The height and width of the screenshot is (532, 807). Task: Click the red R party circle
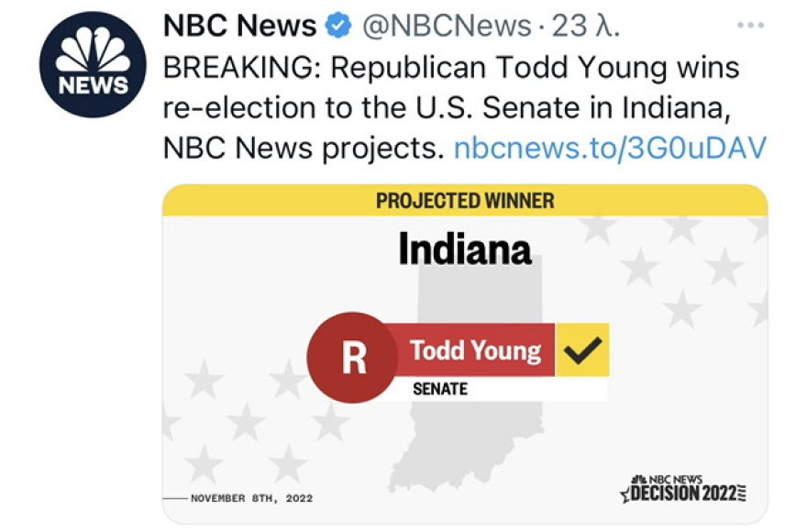coord(353,358)
